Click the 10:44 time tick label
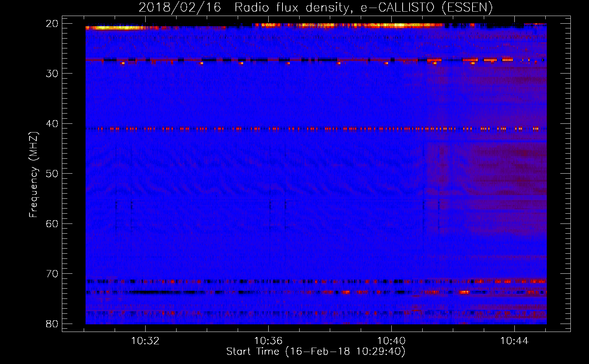 (514, 341)
